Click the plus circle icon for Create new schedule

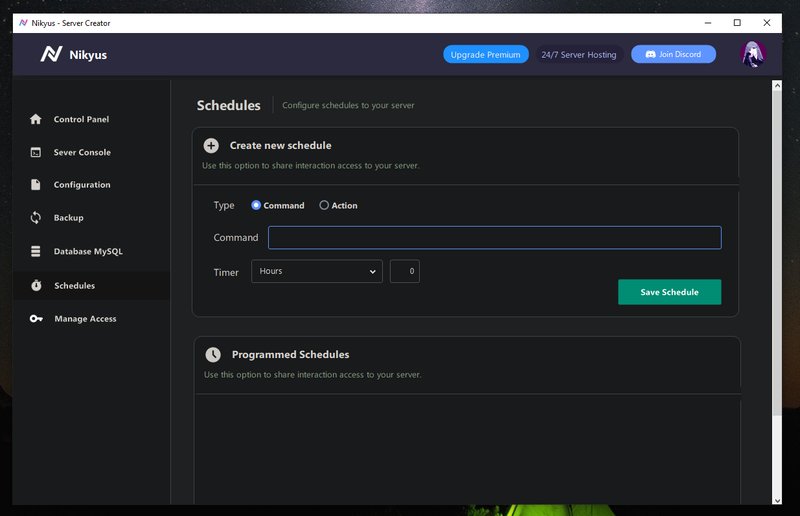point(211,146)
